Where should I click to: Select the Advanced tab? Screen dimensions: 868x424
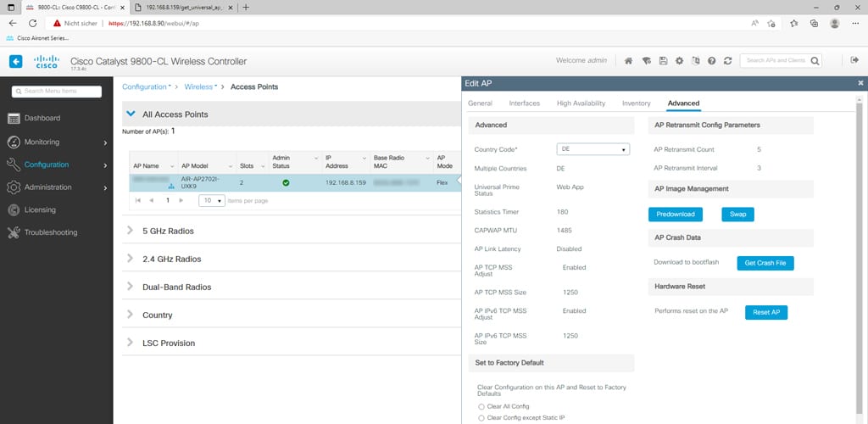[683, 103]
